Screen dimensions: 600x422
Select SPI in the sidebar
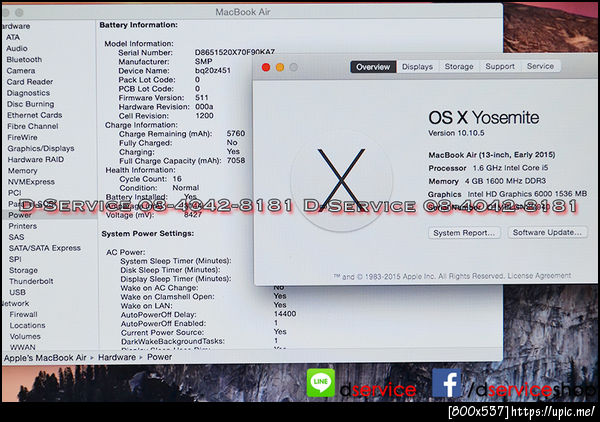pos(15,259)
